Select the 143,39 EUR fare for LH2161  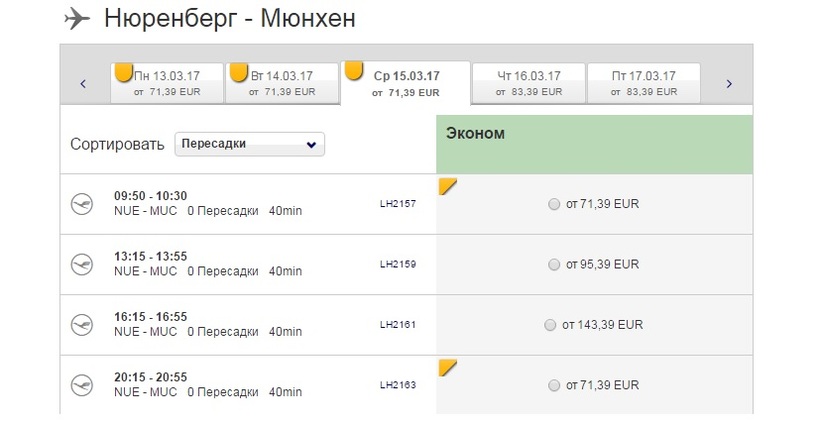click(550, 325)
